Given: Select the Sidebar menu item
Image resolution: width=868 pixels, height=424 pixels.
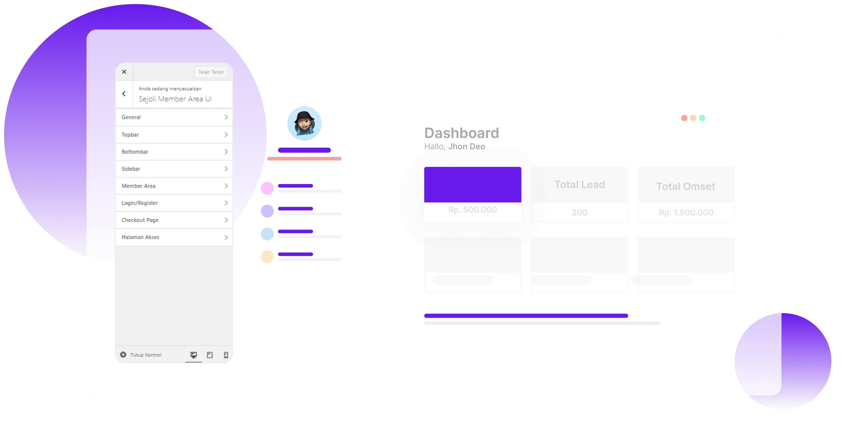Looking at the screenshot, I should [x=174, y=169].
